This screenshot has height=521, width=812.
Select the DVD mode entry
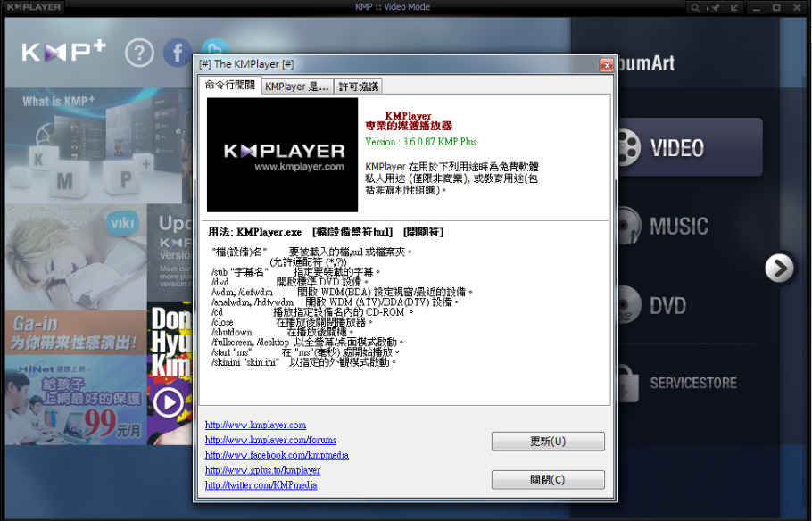668,306
